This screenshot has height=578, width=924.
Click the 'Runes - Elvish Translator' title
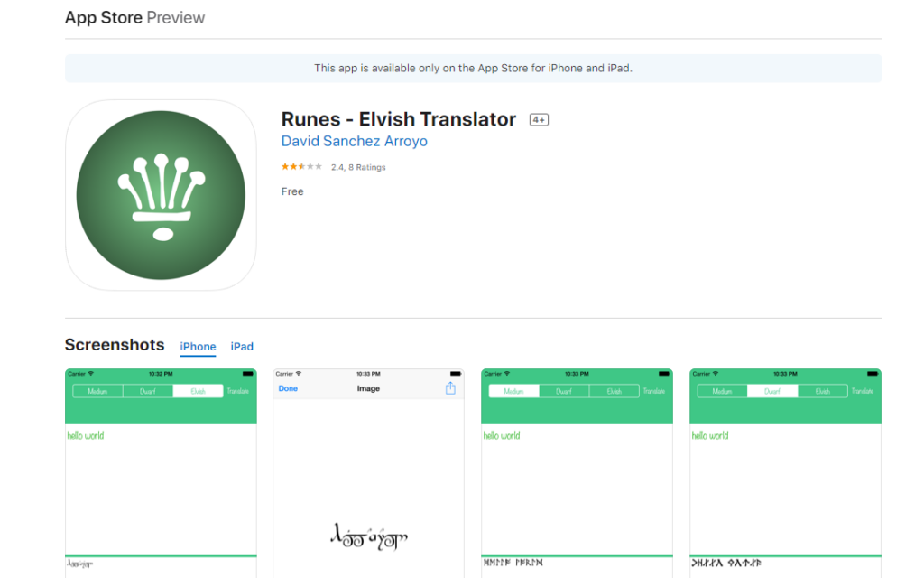(398, 119)
